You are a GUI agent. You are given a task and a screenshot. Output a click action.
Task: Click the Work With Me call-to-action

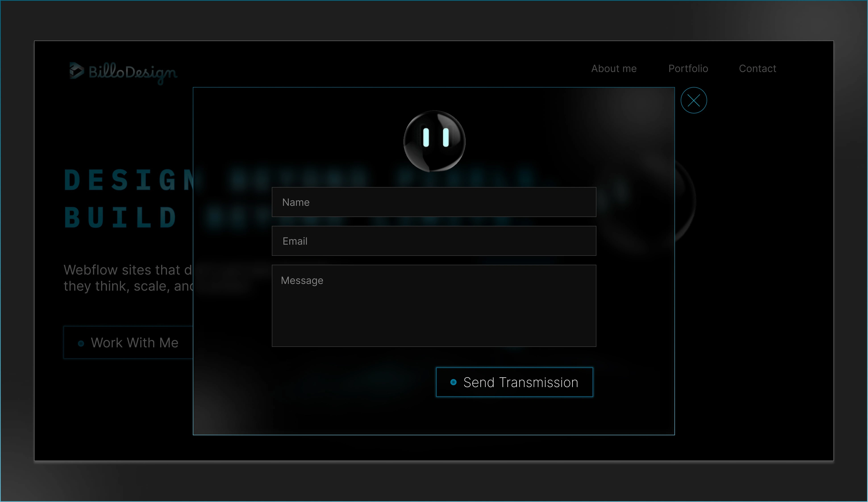tap(134, 342)
